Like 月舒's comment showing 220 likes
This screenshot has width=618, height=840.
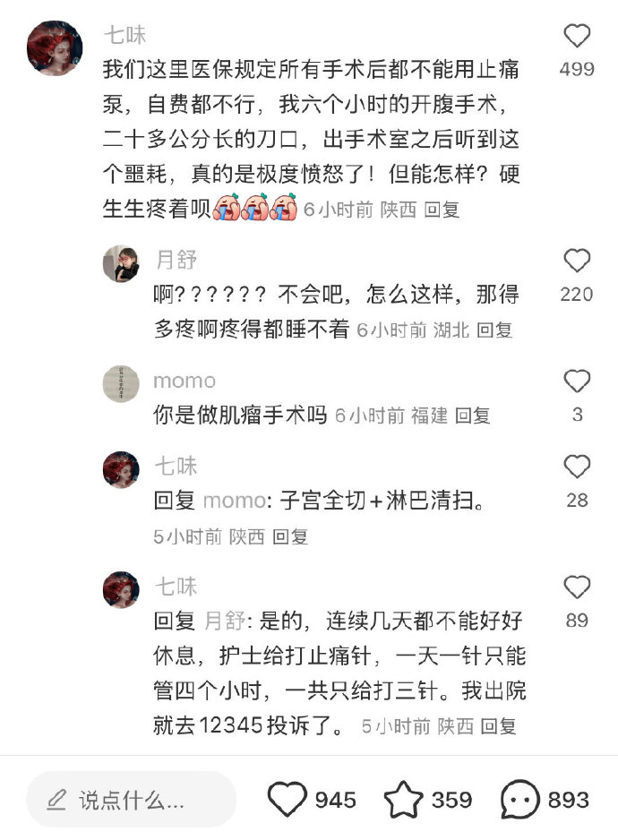point(577,261)
